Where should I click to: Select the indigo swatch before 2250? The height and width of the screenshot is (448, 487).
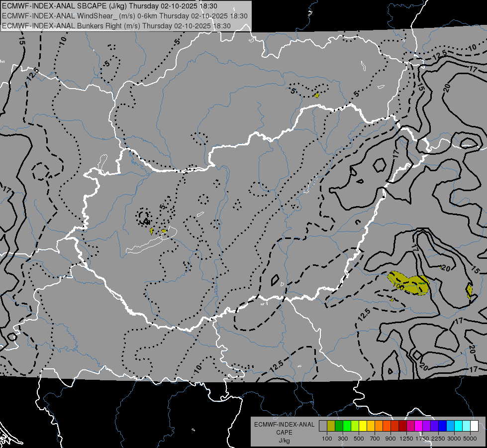click(x=434, y=426)
